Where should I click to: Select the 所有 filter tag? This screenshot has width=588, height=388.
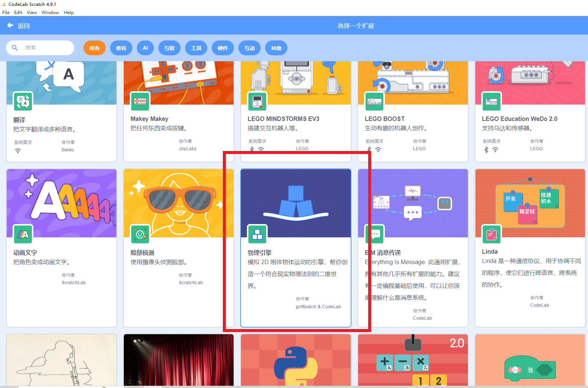pos(95,48)
